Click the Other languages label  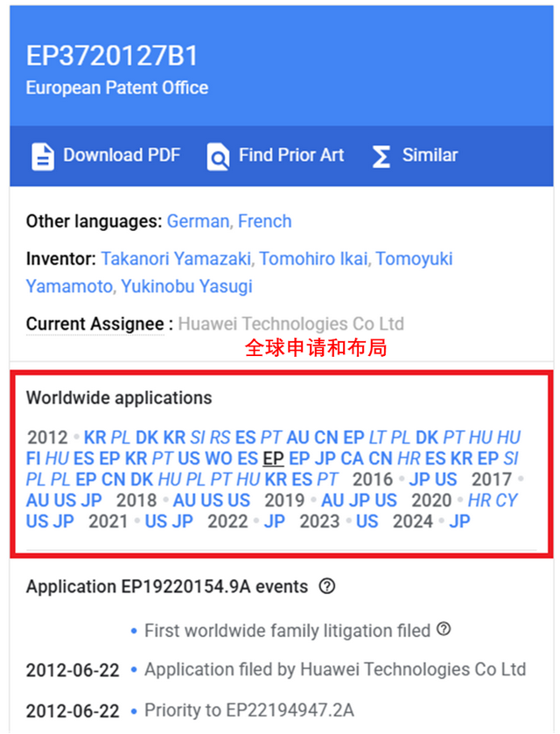94,221
